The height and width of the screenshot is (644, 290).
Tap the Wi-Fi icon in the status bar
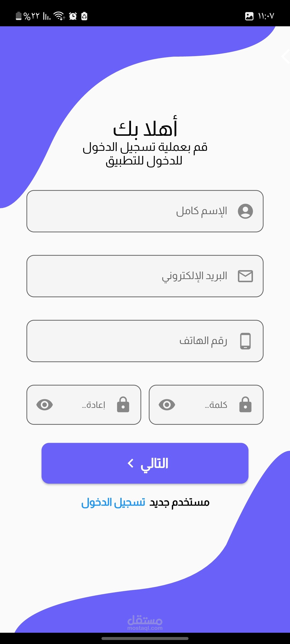(59, 16)
